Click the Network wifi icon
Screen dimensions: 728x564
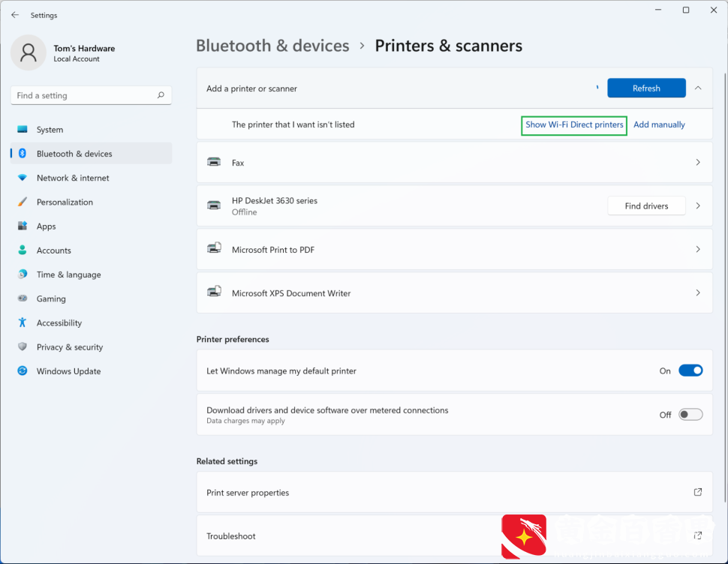[23, 178]
